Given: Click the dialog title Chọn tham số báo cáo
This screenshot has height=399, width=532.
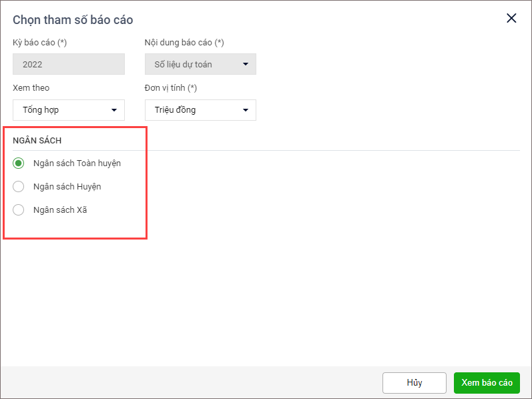Looking at the screenshot, I should click(73, 20).
